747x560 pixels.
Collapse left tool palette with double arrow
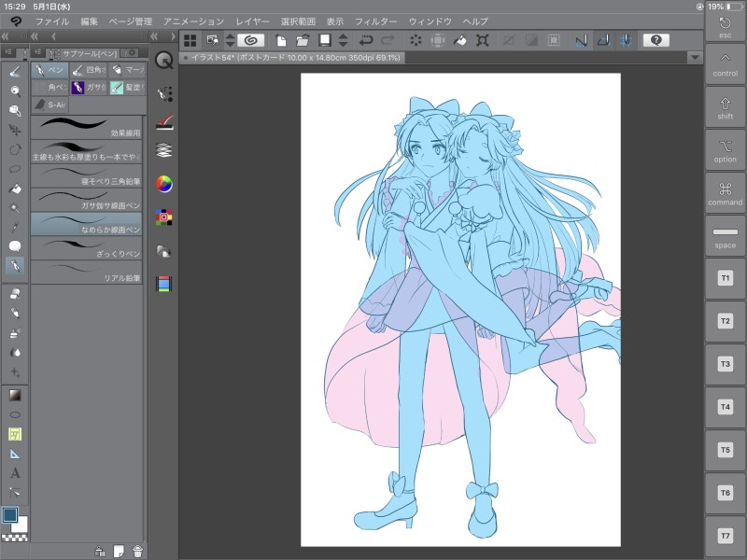tap(6, 37)
